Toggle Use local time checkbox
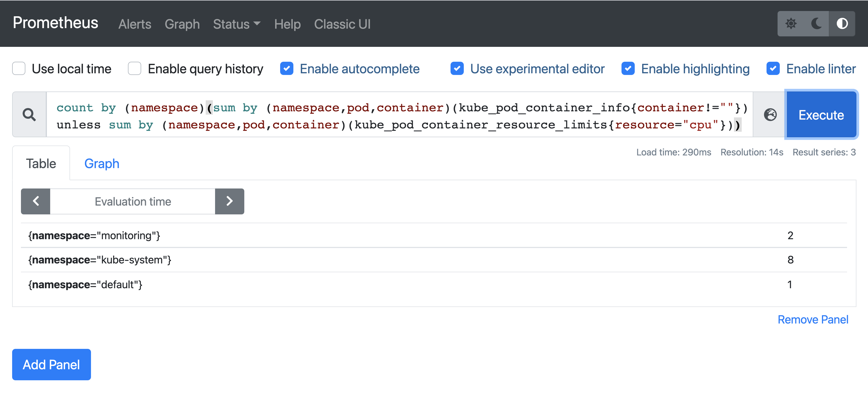 tap(19, 68)
